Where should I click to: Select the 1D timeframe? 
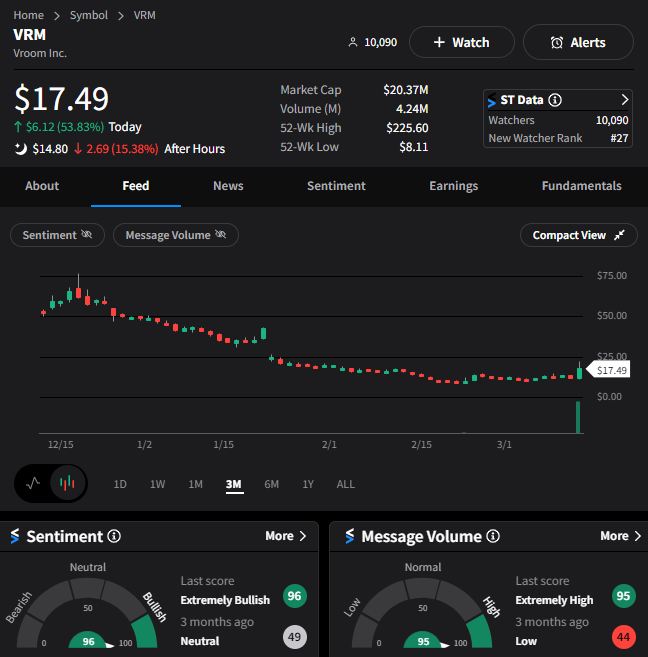pos(120,484)
